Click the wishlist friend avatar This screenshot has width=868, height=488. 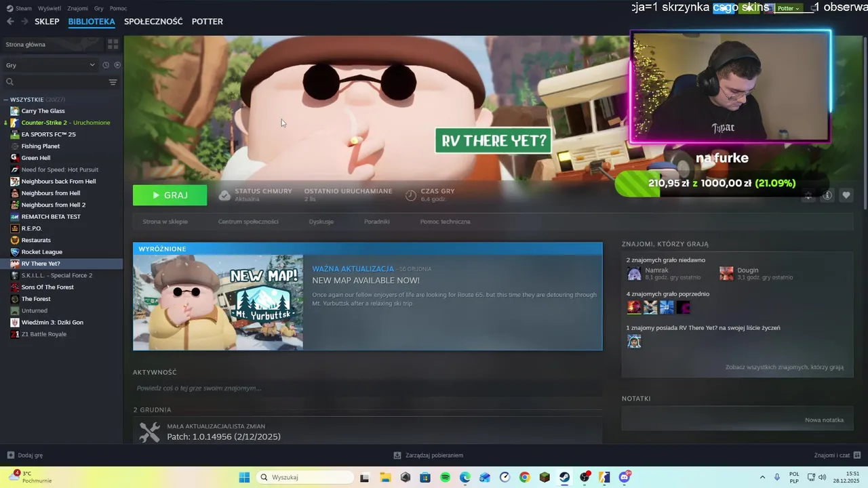[634, 341]
